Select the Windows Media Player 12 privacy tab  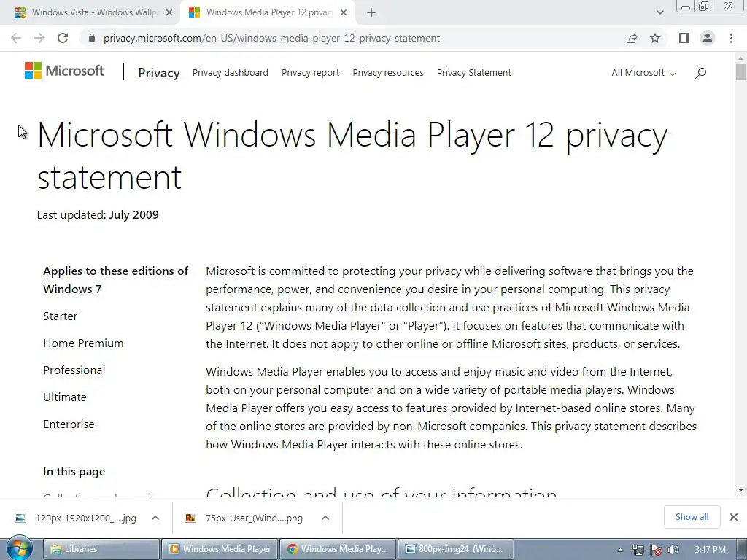point(267,12)
